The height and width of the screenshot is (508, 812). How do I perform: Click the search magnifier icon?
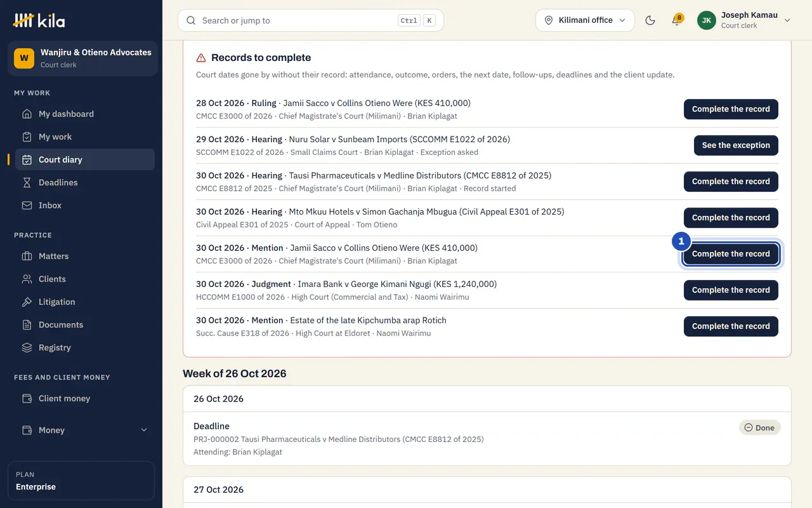[191, 20]
